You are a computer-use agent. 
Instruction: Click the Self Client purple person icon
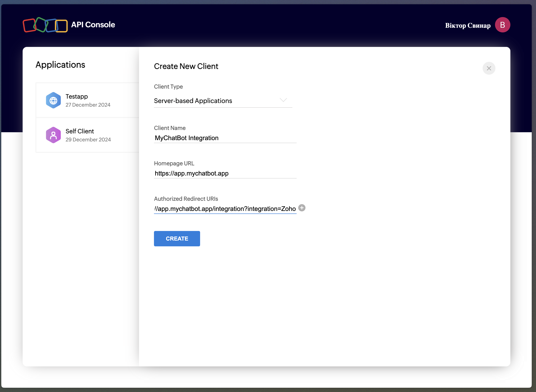(x=53, y=135)
